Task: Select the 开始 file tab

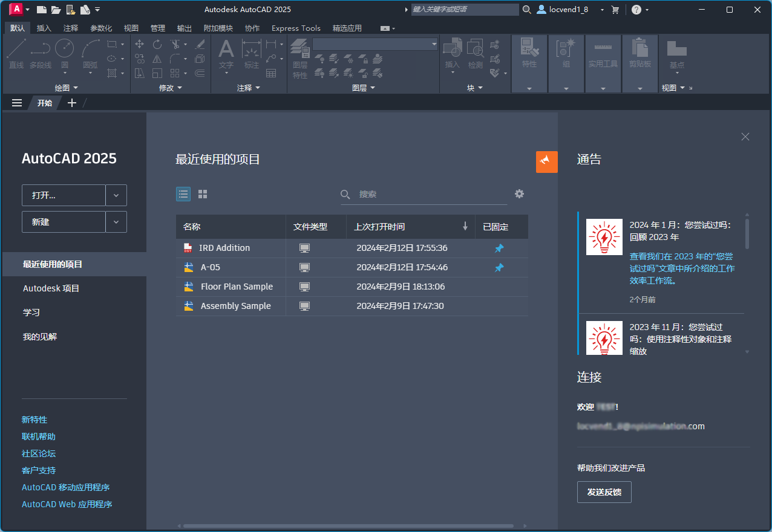Action: pyautogui.click(x=45, y=103)
